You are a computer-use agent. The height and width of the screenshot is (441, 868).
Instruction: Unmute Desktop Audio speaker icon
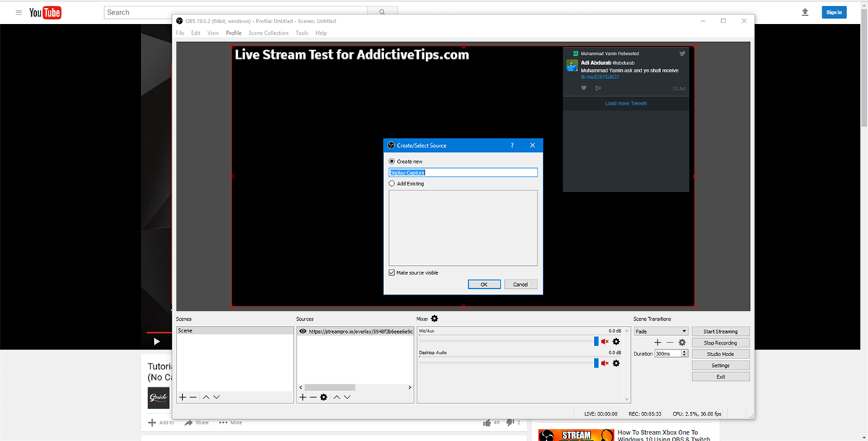point(605,363)
